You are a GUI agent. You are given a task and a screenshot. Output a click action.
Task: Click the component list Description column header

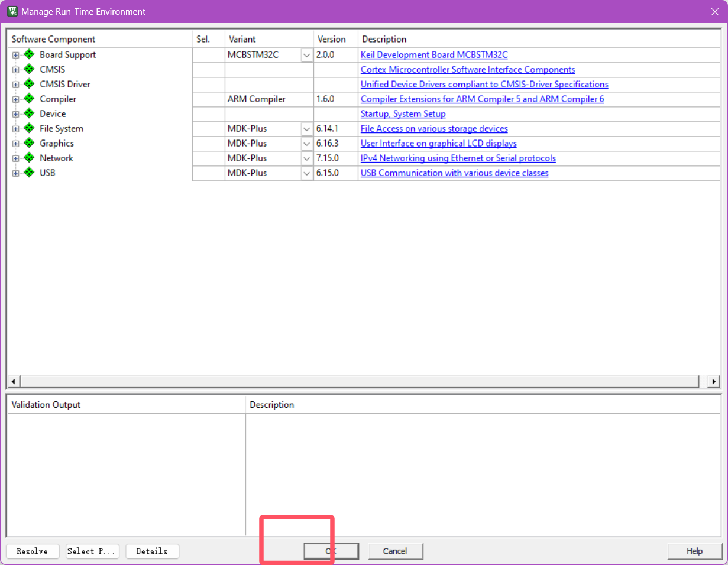[x=539, y=39]
